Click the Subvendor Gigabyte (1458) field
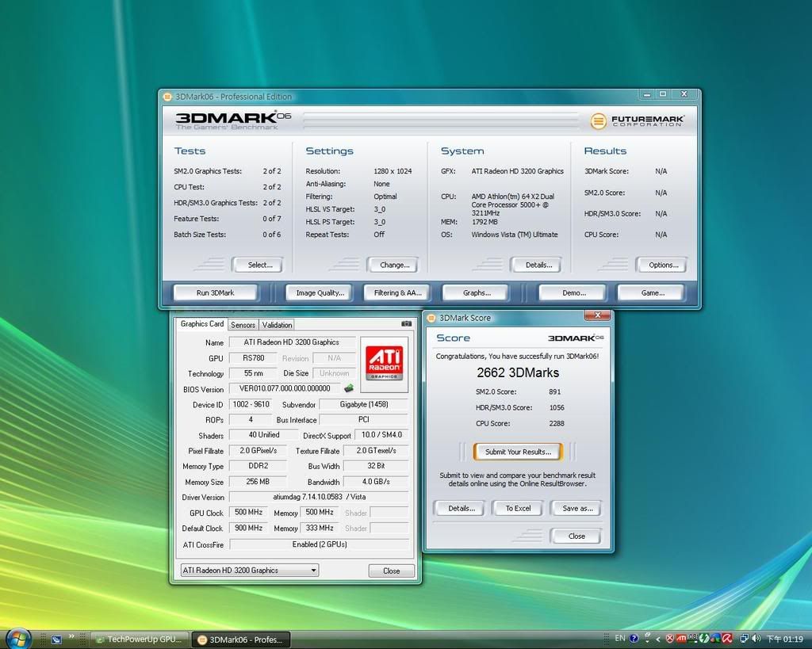812x649 pixels. click(363, 404)
